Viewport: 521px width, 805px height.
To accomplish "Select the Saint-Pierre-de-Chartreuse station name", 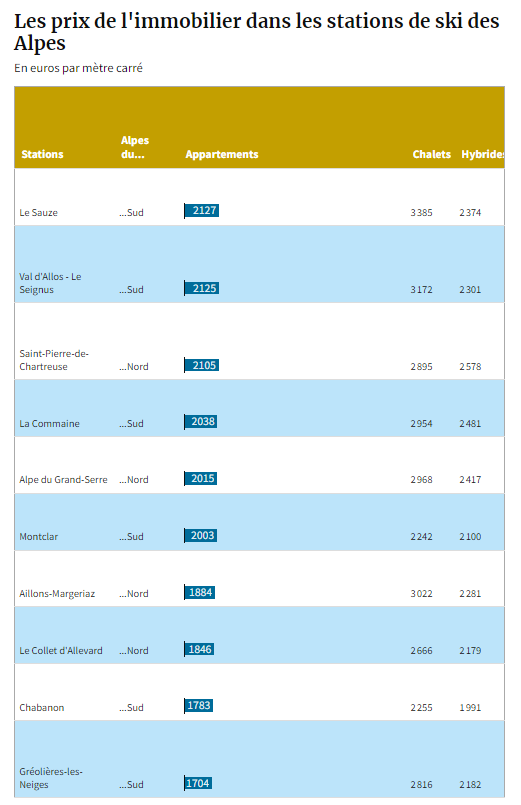I will click(x=54, y=360).
